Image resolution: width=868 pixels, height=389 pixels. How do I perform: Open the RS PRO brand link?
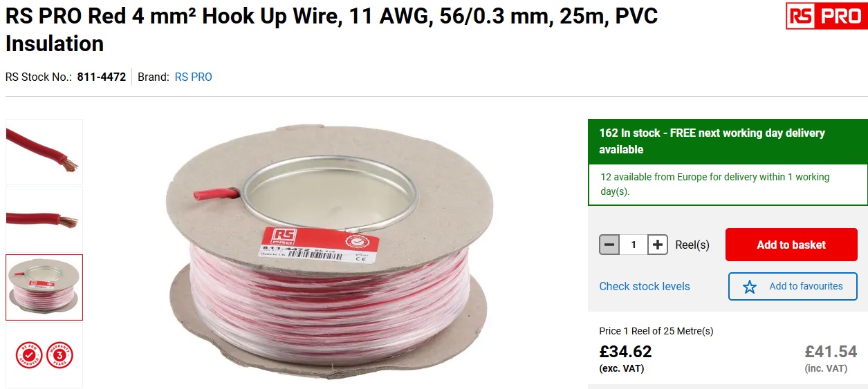click(x=194, y=77)
